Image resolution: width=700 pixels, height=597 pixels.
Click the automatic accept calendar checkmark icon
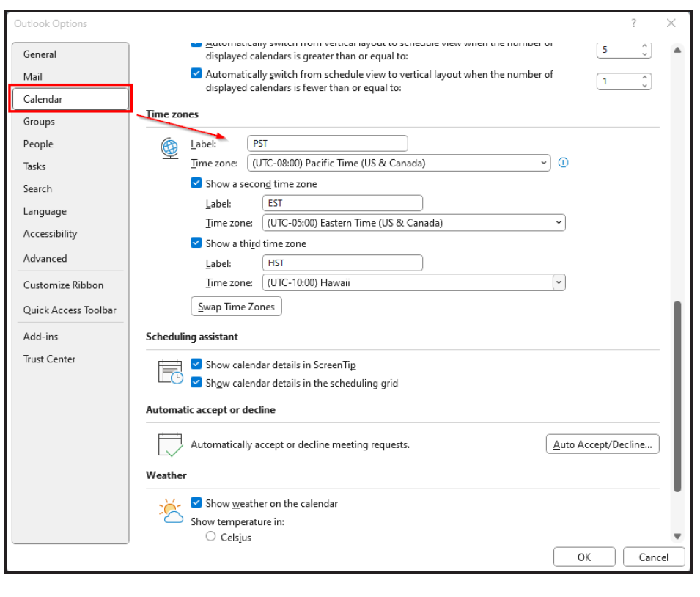click(170, 444)
